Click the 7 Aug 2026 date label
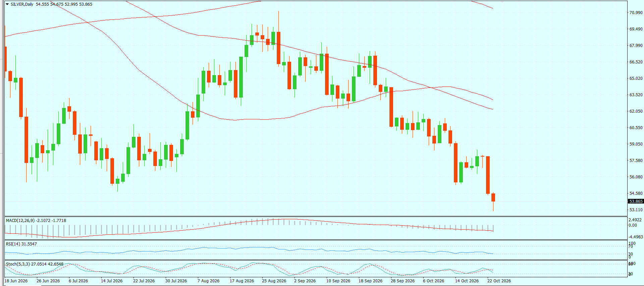This screenshot has height=286, width=644. pos(208,281)
